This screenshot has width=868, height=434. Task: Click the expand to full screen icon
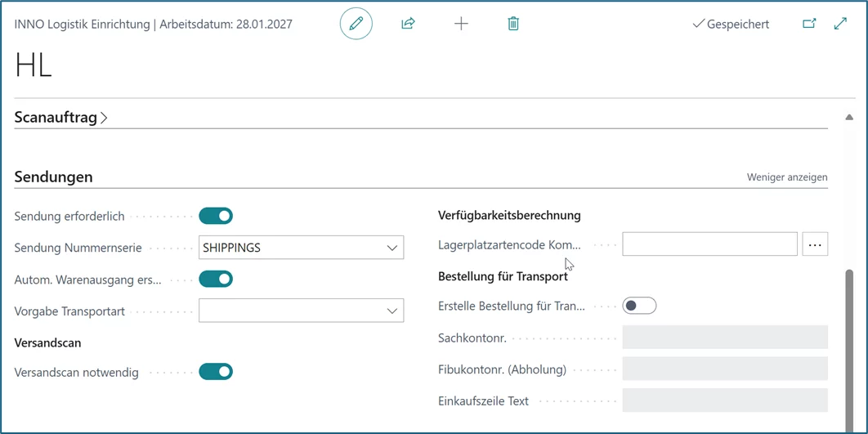tap(840, 24)
